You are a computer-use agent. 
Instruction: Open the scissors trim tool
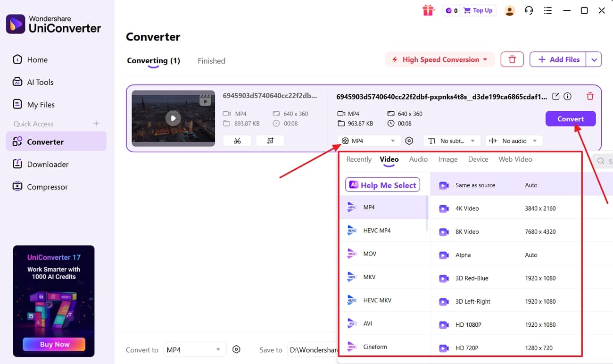pos(237,141)
